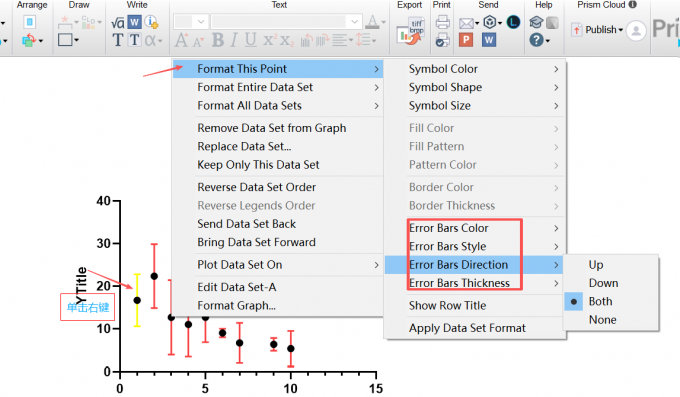This screenshot has height=397, width=680.
Task: Choose Format This Point menu item
Action: coord(278,69)
